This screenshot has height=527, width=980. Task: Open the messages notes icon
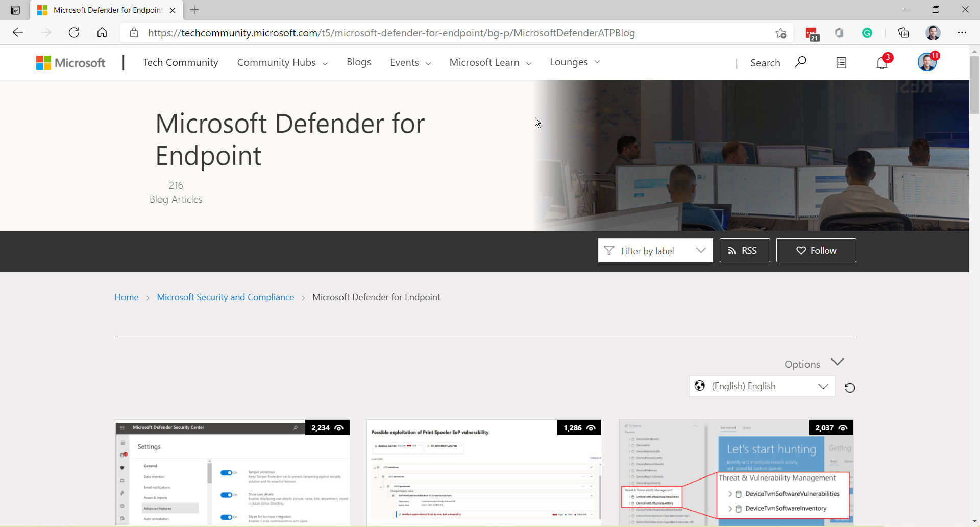841,63
